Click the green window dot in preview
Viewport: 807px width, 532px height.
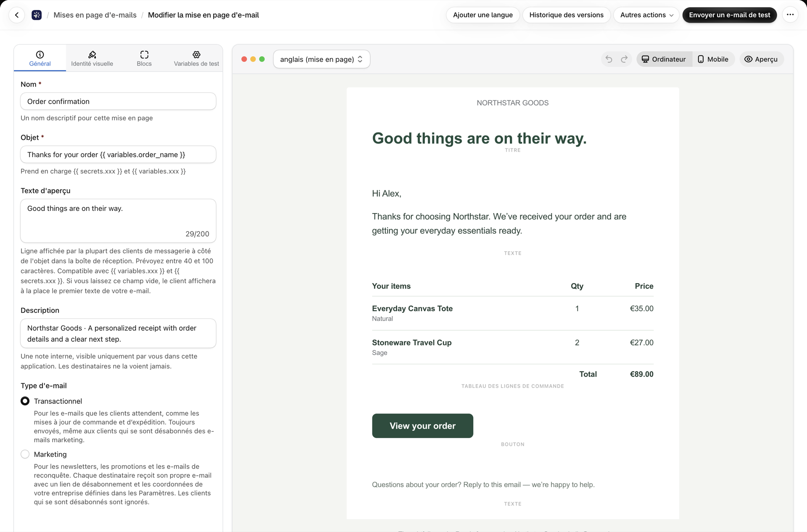[x=262, y=59]
